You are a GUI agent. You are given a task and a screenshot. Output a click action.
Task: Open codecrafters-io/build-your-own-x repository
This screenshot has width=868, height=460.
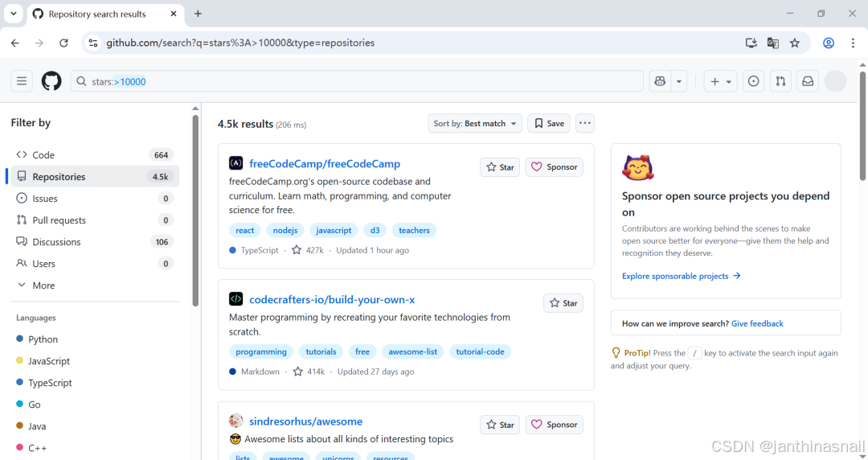coord(332,299)
